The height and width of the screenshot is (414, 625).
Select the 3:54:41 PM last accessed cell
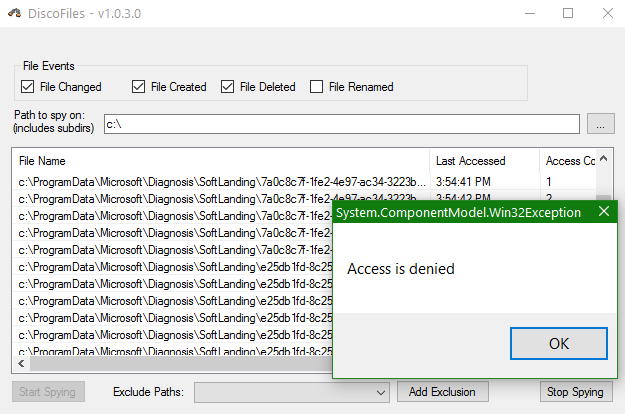(x=463, y=182)
